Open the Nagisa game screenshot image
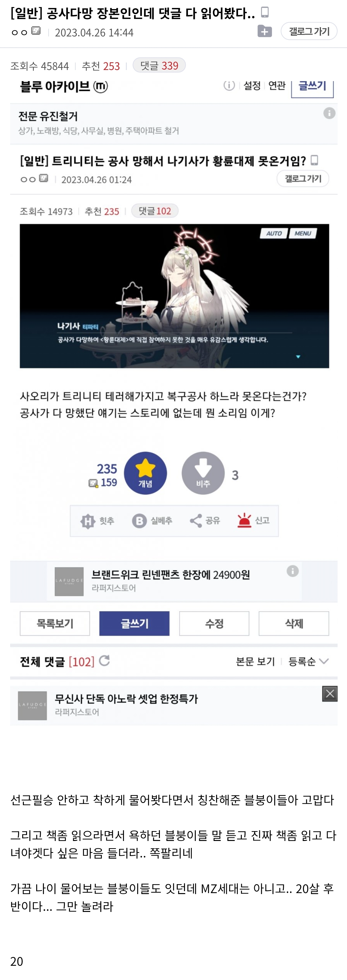This screenshot has height=980, width=347. click(x=174, y=296)
